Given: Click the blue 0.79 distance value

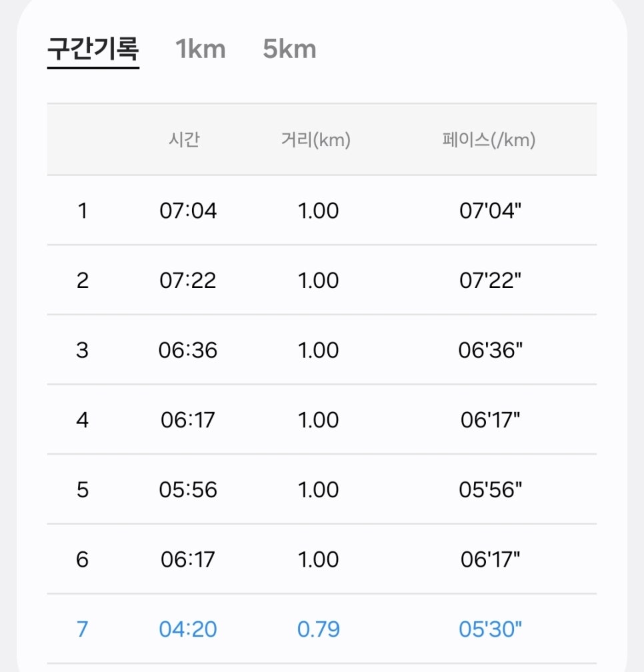Looking at the screenshot, I should point(319,629).
